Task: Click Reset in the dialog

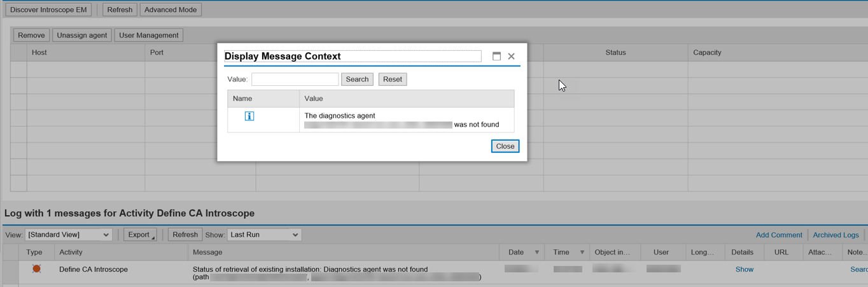Action: (393, 79)
